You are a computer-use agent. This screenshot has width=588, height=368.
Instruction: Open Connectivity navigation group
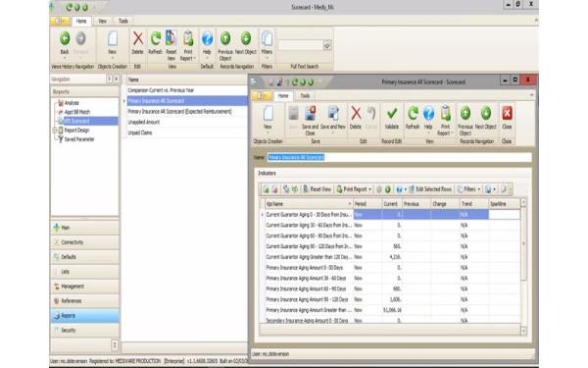(84, 242)
